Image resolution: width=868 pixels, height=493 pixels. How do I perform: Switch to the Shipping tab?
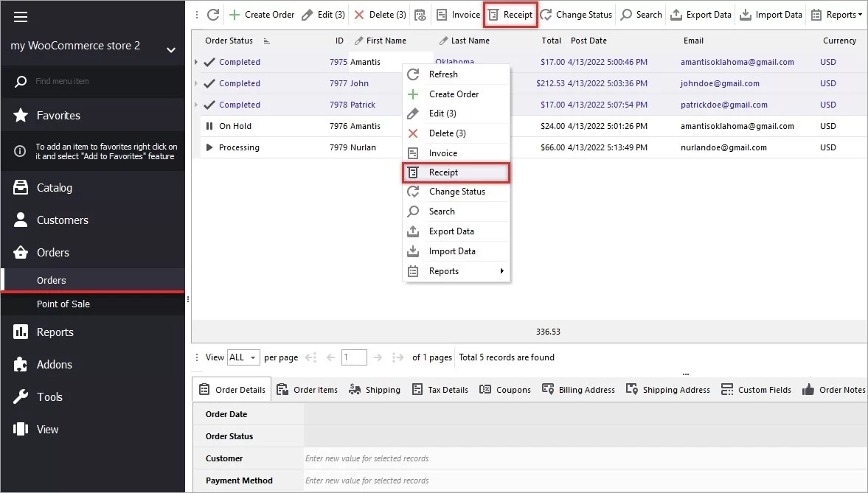pos(375,390)
